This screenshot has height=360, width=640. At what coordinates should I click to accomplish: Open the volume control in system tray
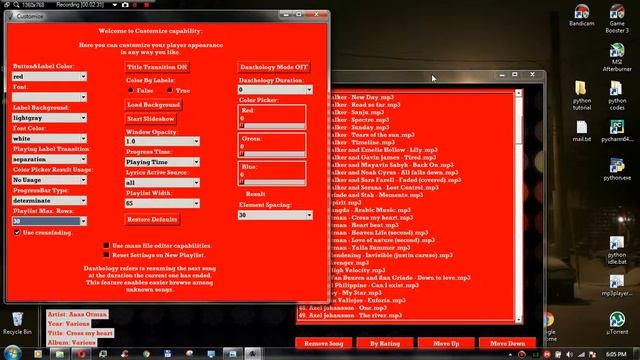tap(569, 355)
